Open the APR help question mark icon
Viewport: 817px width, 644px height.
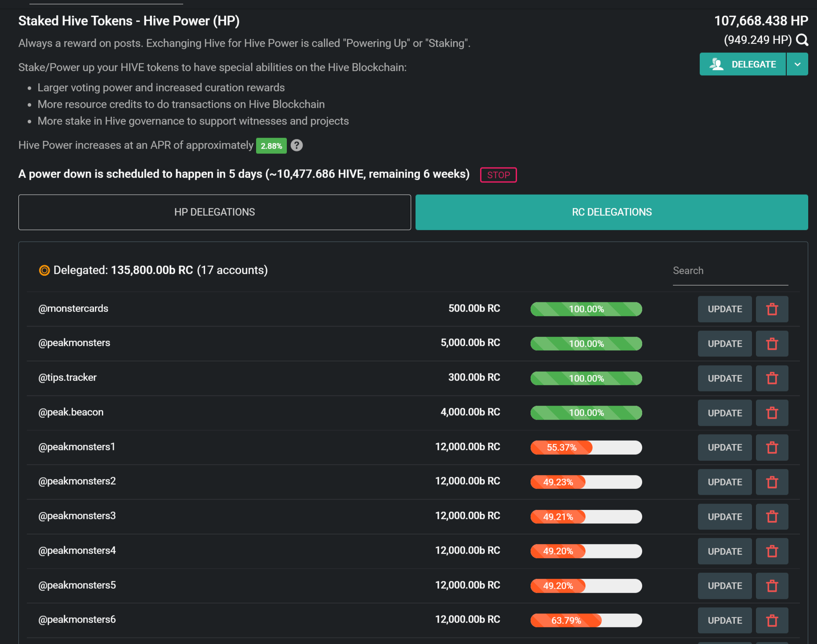coord(297,145)
